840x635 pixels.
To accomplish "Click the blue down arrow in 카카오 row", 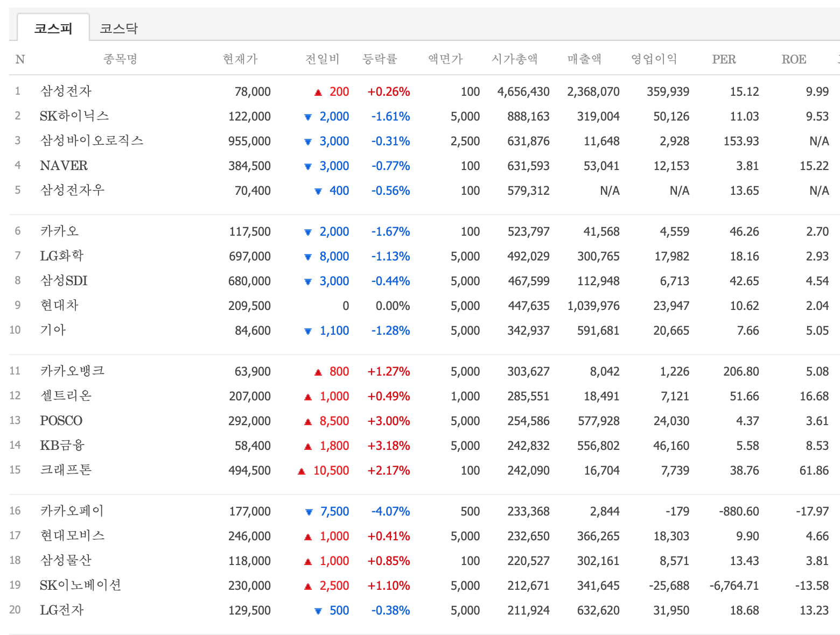I will pyautogui.click(x=308, y=232).
